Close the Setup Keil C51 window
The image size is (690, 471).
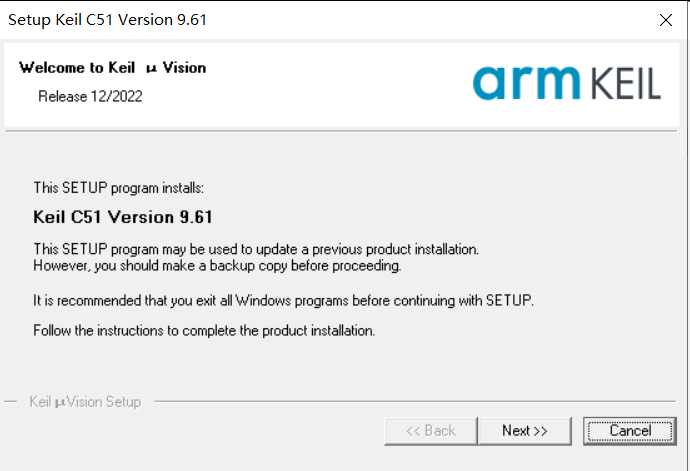click(x=665, y=20)
